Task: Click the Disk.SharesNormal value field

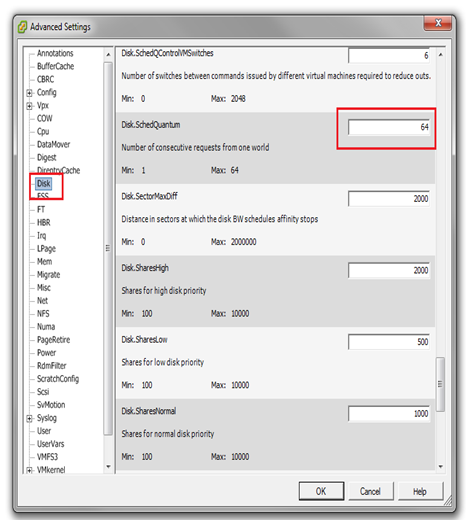Action: (x=389, y=414)
